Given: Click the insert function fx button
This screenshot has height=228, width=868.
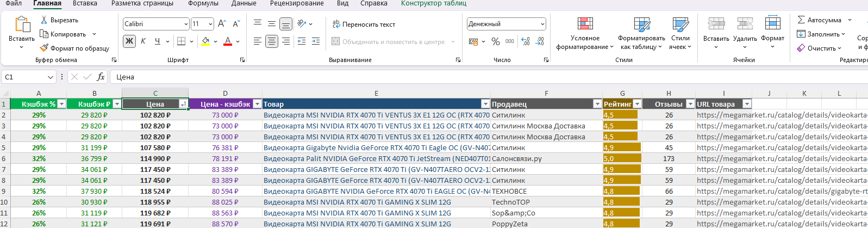Looking at the screenshot, I should [101, 77].
